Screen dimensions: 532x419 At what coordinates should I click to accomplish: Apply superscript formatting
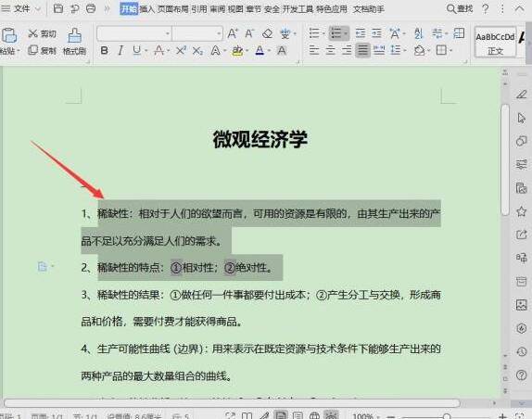pyautogui.click(x=181, y=51)
